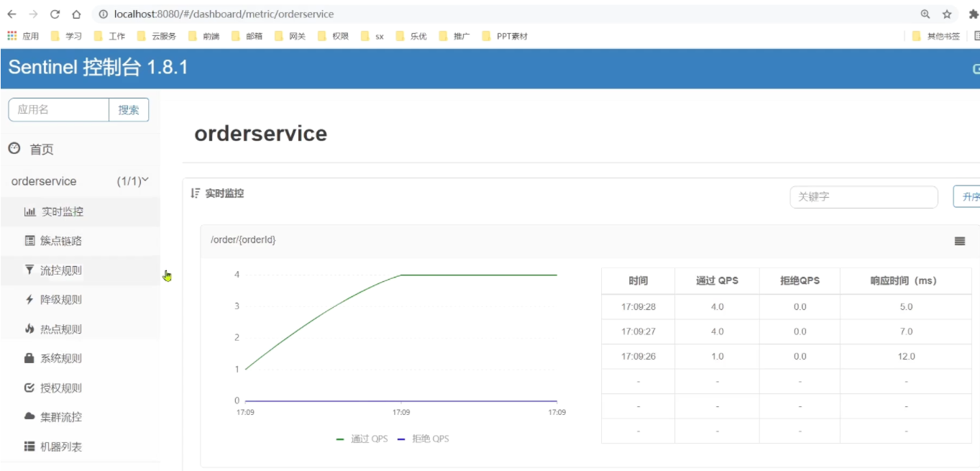The height and width of the screenshot is (471, 980).
Task: Focus the 关键字 keyword filter field
Action: tap(864, 197)
